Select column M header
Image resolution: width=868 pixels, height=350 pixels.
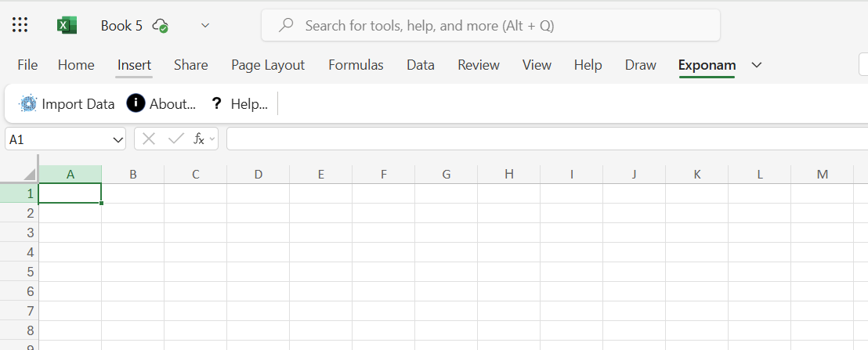822,175
